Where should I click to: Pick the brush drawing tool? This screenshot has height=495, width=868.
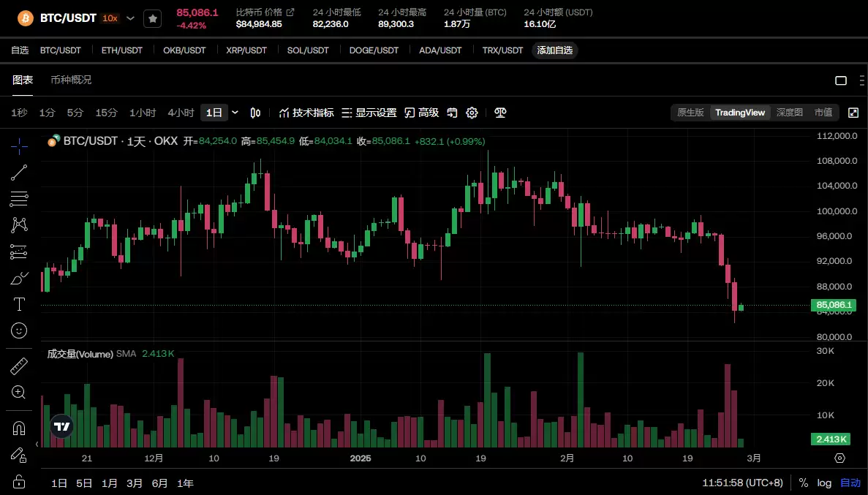20,278
